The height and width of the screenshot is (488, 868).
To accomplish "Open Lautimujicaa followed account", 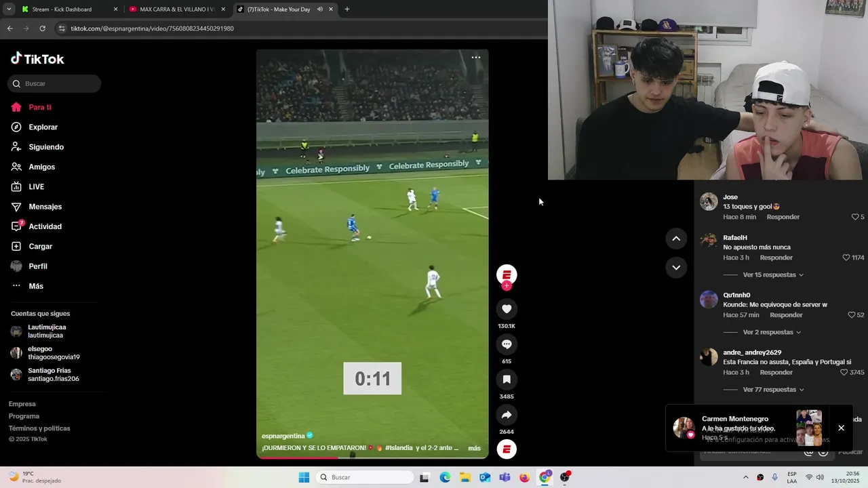I will [x=47, y=331].
